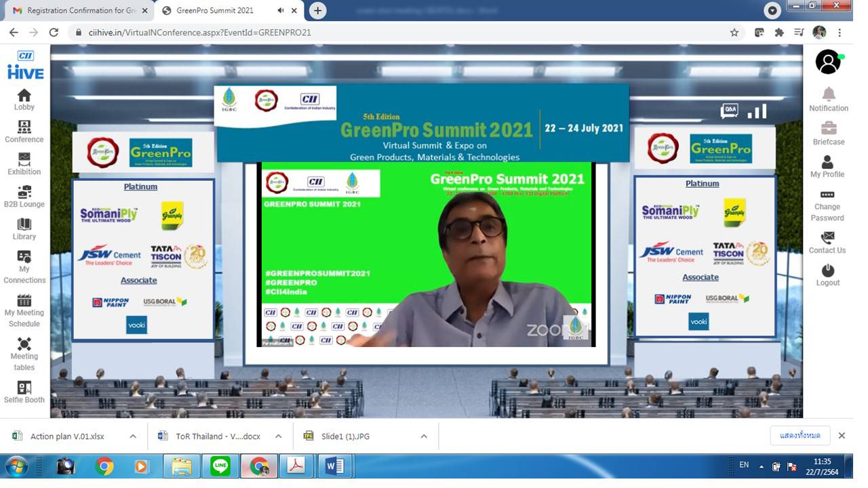Open the poll bar chart icon

point(757,111)
